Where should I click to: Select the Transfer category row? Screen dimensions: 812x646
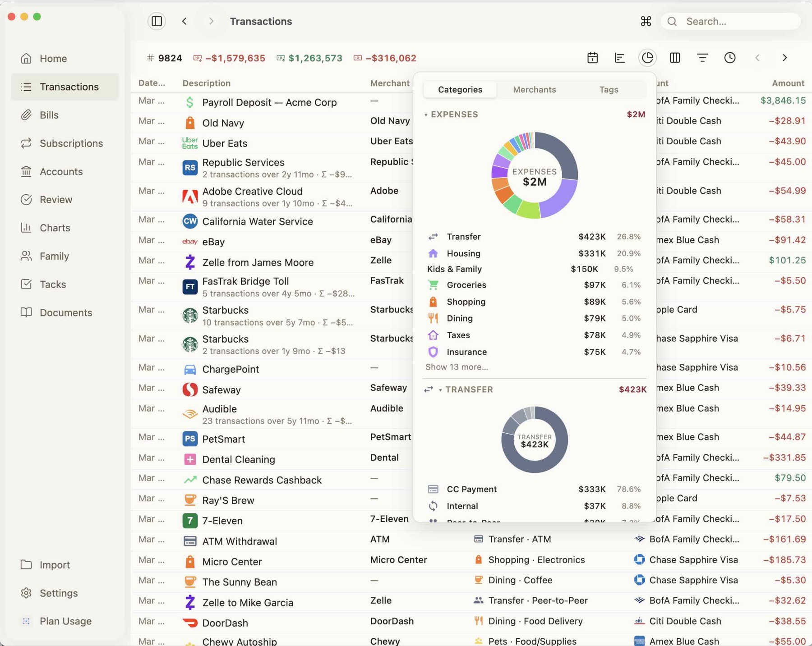coord(534,237)
